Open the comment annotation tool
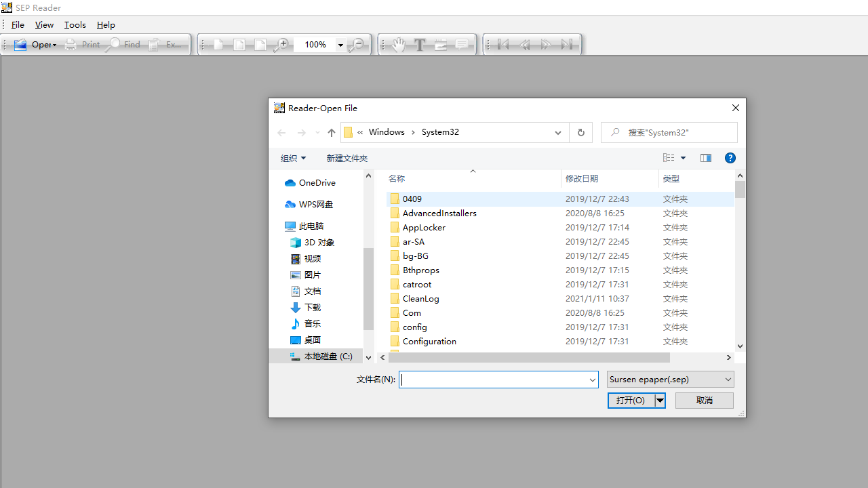The height and width of the screenshot is (488, 868). click(462, 45)
